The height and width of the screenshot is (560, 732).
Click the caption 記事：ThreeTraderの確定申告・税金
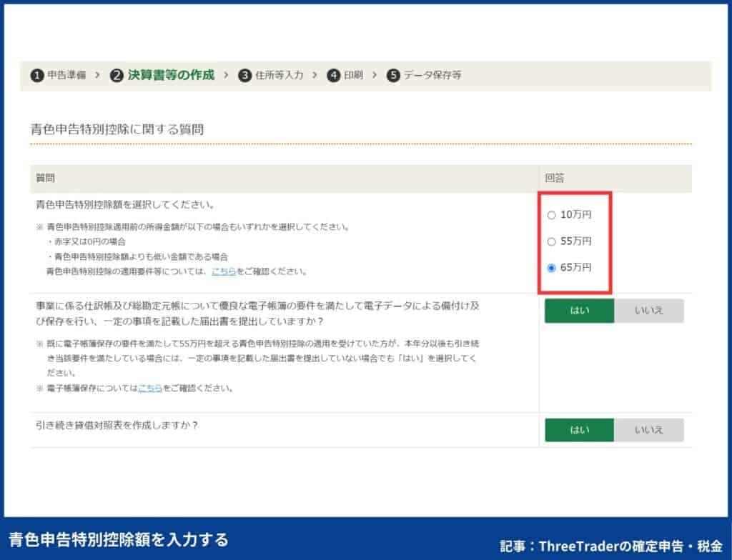point(611,546)
